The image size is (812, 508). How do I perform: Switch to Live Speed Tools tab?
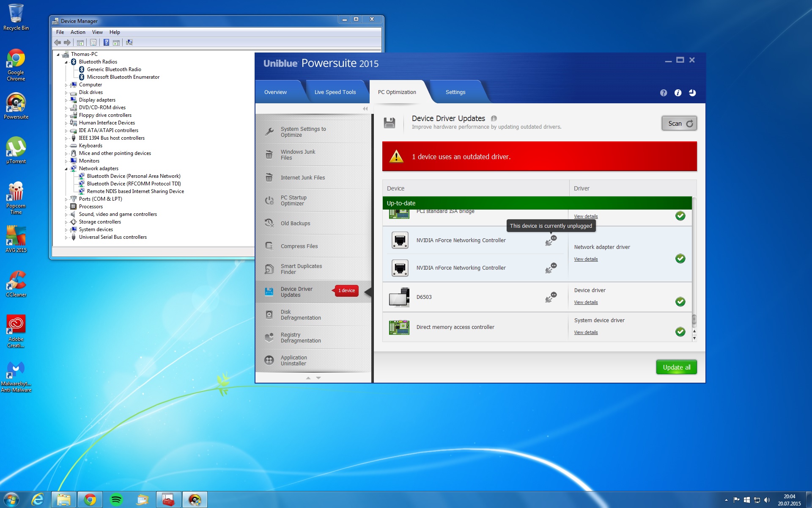[335, 92]
